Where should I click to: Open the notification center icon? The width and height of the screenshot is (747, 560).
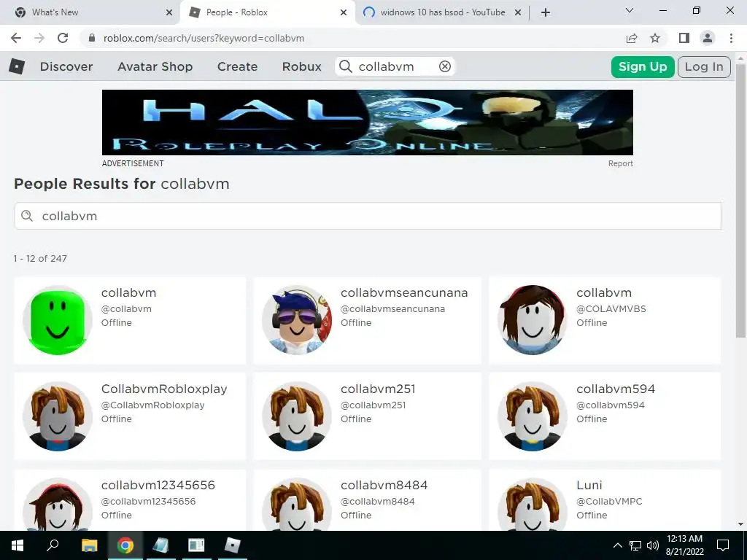(723, 545)
